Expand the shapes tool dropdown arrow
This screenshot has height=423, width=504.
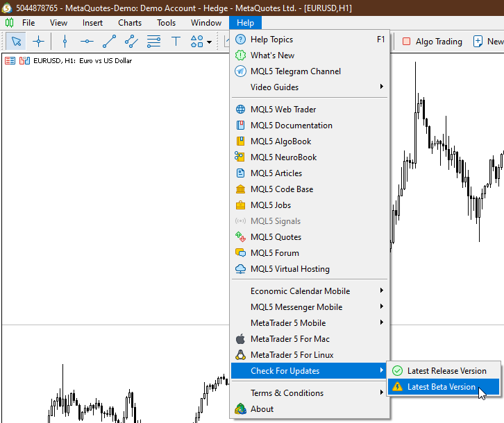209,42
